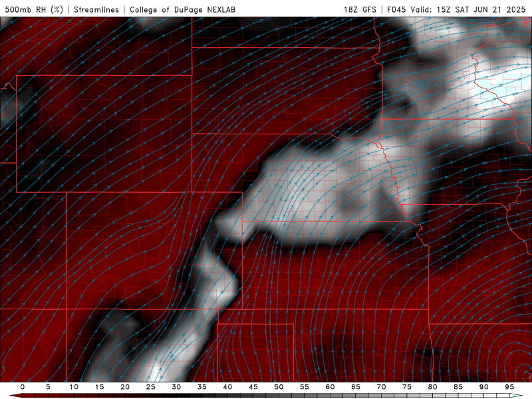Click the "10" value on the color scale
Image resolution: width=532 pixels, height=399 pixels.
(74, 387)
